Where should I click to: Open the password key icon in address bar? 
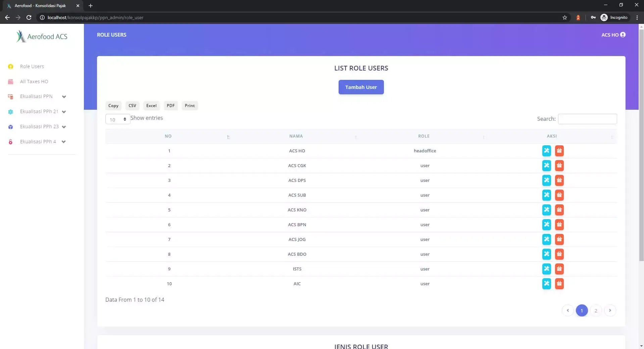click(593, 17)
